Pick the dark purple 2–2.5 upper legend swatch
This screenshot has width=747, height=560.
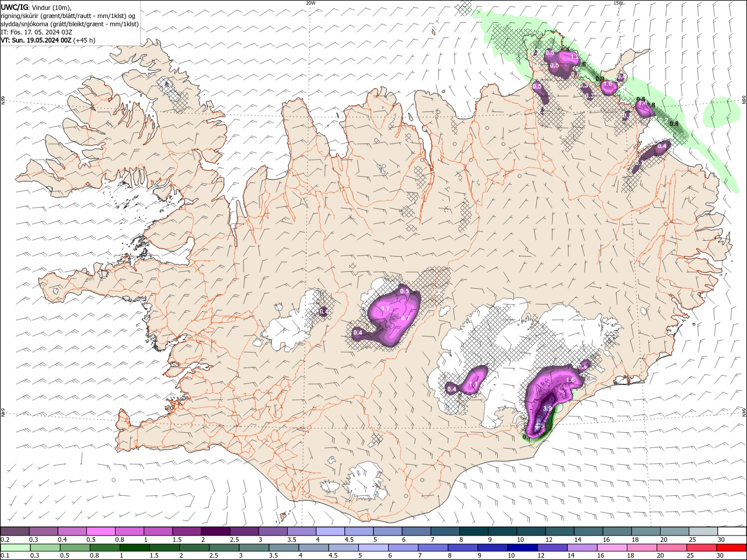[x=215, y=531]
